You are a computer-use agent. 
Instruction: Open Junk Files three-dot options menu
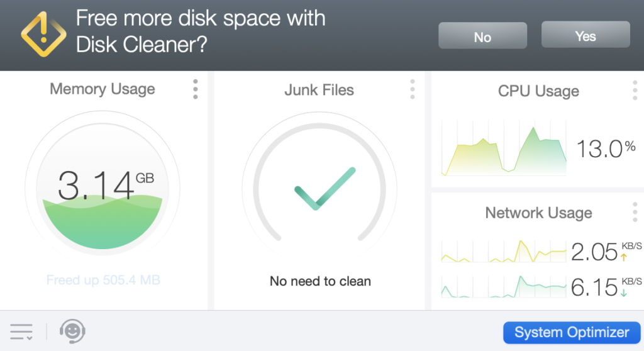(413, 89)
